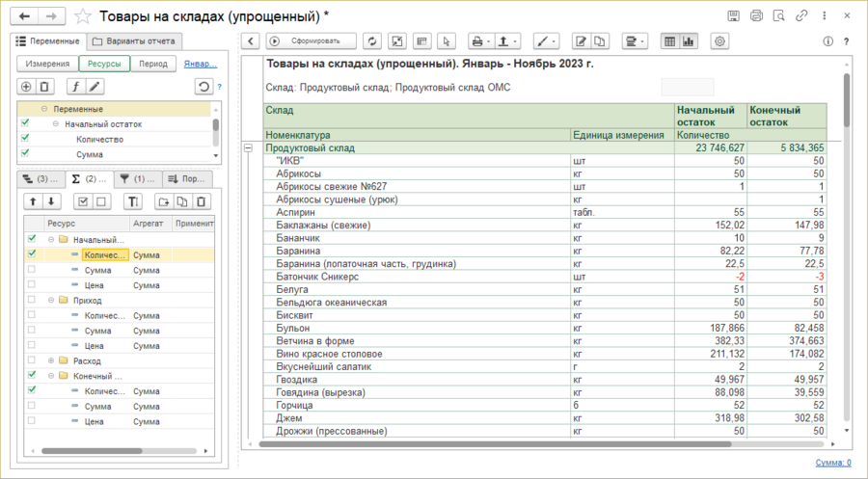Check all resources with the checked-box icon

point(83,201)
